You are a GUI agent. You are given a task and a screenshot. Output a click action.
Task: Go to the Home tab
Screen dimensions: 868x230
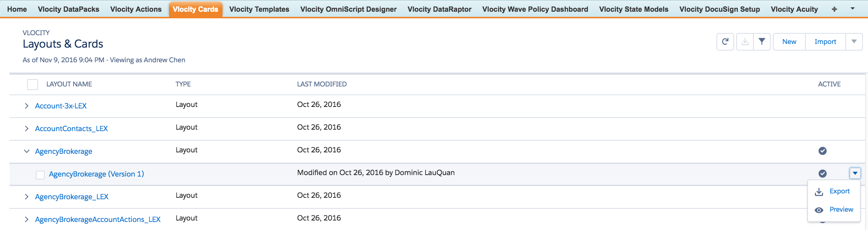pyautogui.click(x=17, y=9)
